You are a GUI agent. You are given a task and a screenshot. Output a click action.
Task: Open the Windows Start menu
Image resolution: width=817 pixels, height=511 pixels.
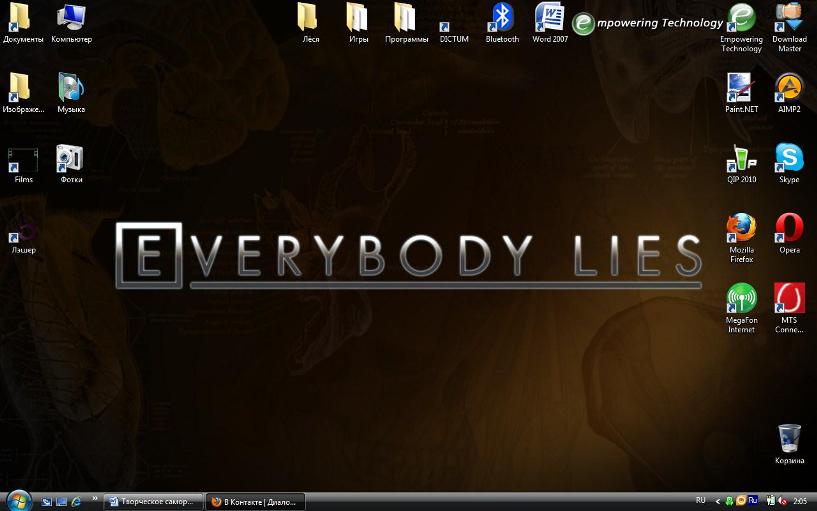(19, 501)
